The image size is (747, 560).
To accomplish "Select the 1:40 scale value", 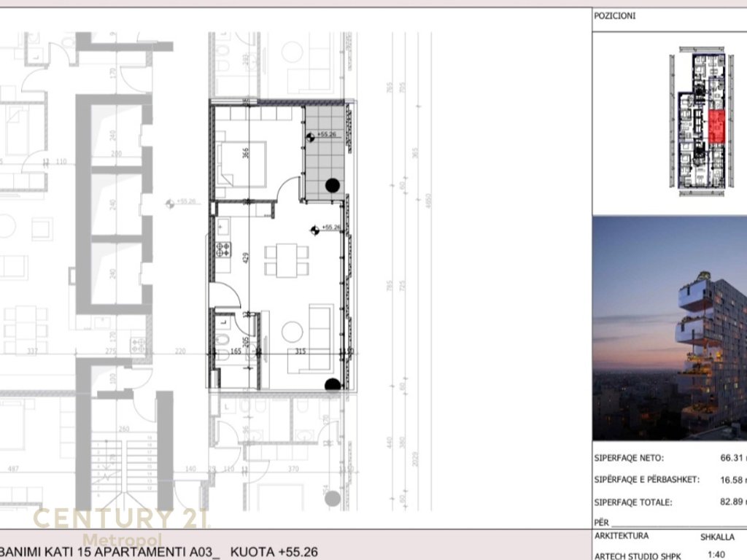I will click(716, 555).
